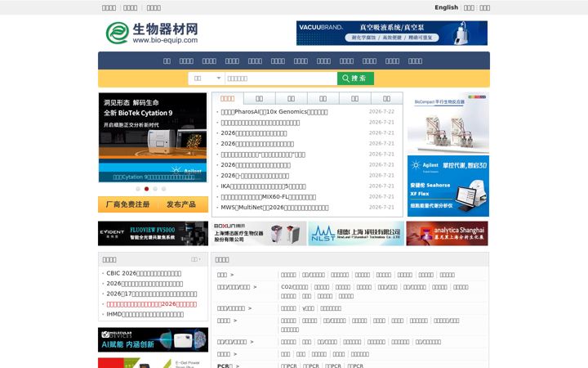Open the BioCompact bioreactor ad
588x368 pixels.
(x=448, y=123)
